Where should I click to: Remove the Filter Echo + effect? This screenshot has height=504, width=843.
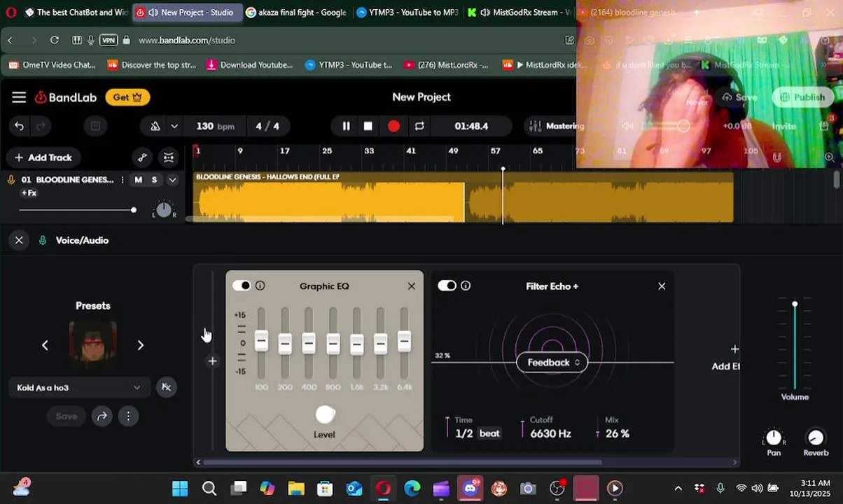[662, 286]
